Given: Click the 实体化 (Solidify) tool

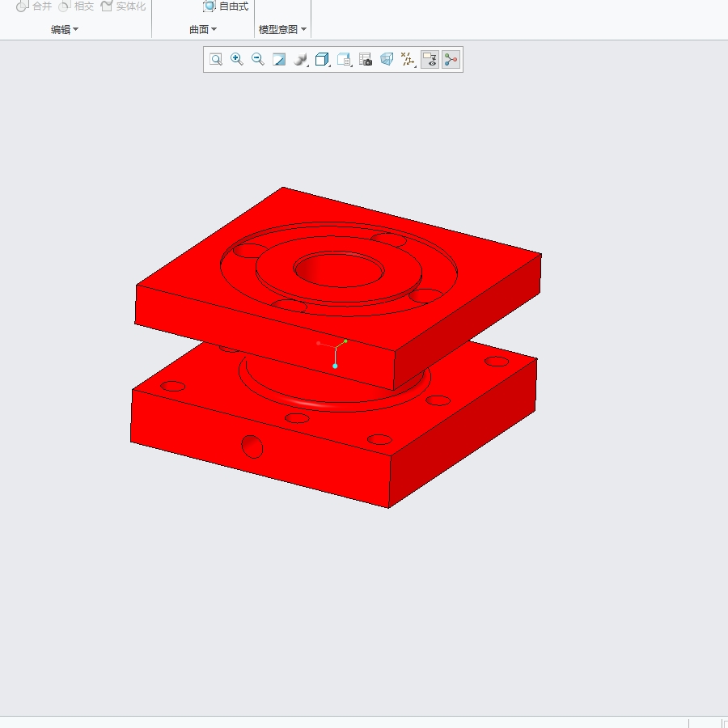Looking at the screenshot, I should (x=124, y=6).
